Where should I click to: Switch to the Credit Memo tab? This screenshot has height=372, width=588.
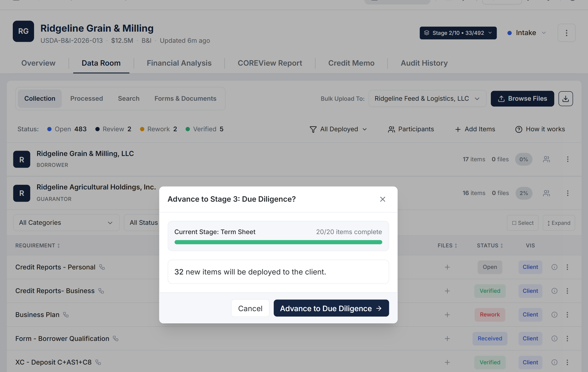(351, 63)
